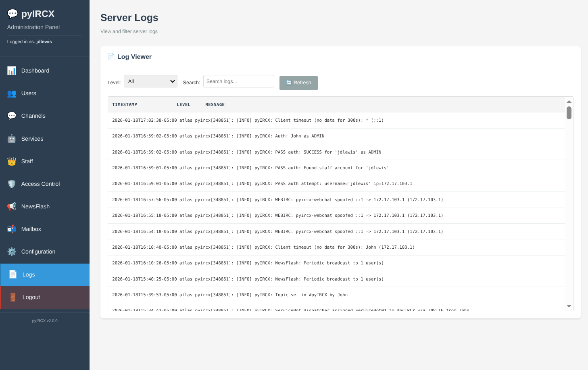The height and width of the screenshot is (370, 588).
Task: Click the jdlewis username link
Action: [44, 41]
